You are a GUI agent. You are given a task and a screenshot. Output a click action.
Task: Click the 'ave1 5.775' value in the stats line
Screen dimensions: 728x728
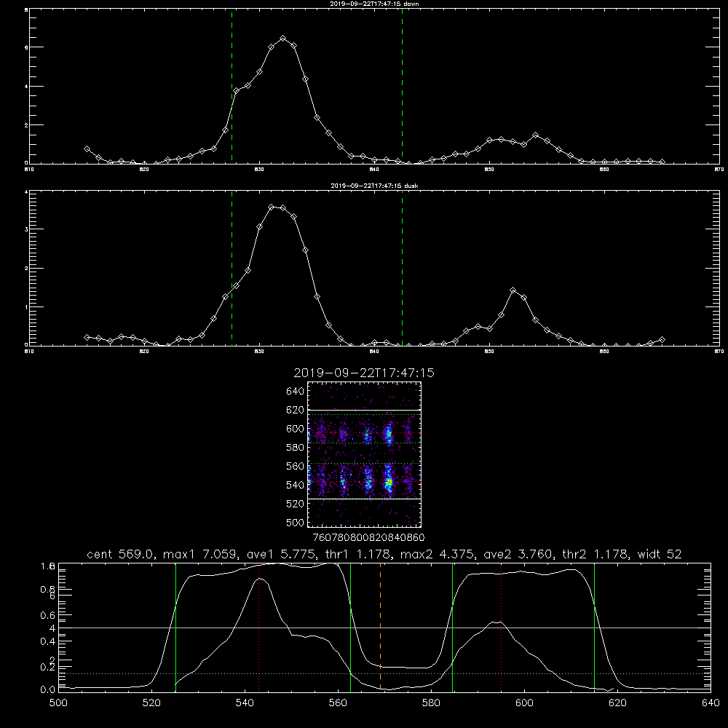click(281, 554)
